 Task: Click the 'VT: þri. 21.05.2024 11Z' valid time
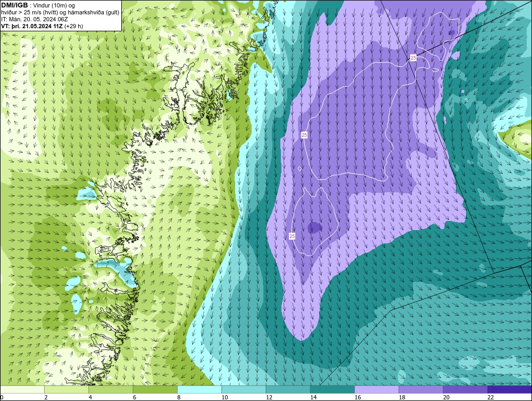tap(32, 26)
